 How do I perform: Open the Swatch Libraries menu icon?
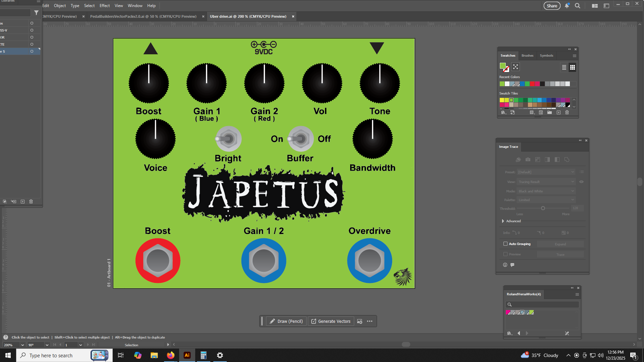point(503,113)
